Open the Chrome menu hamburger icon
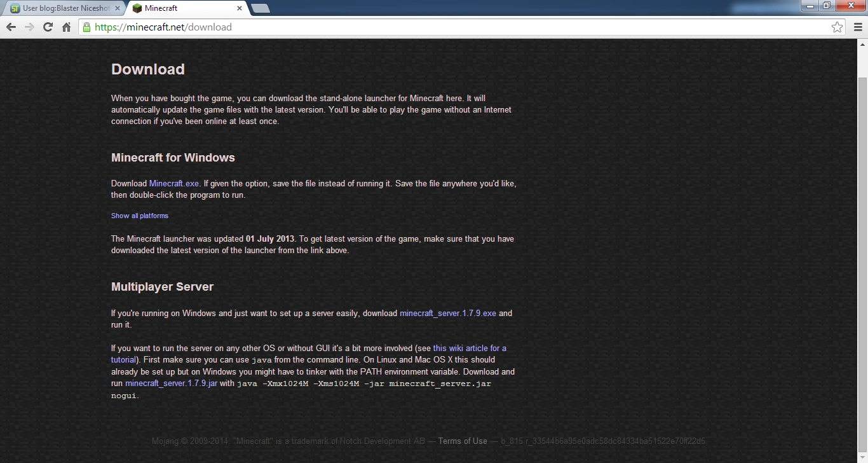The width and height of the screenshot is (868, 463). (858, 27)
